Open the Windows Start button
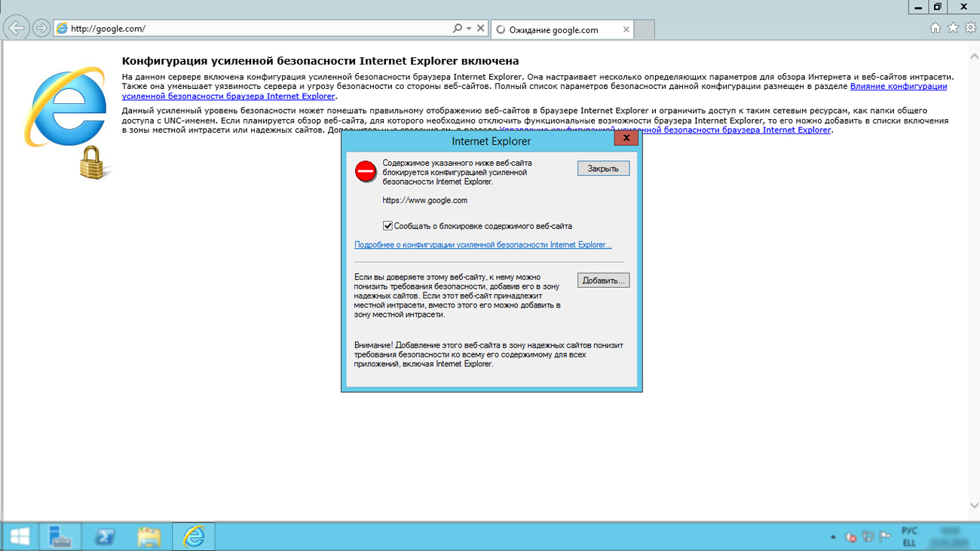This screenshot has height=551, width=980. click(x=20, y=537)
